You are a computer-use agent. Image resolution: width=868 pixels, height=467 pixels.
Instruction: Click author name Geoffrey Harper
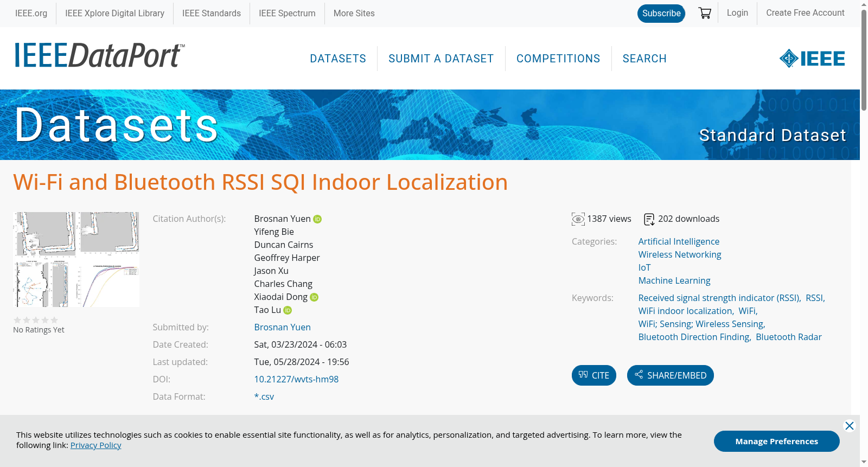tap(287, 258)
